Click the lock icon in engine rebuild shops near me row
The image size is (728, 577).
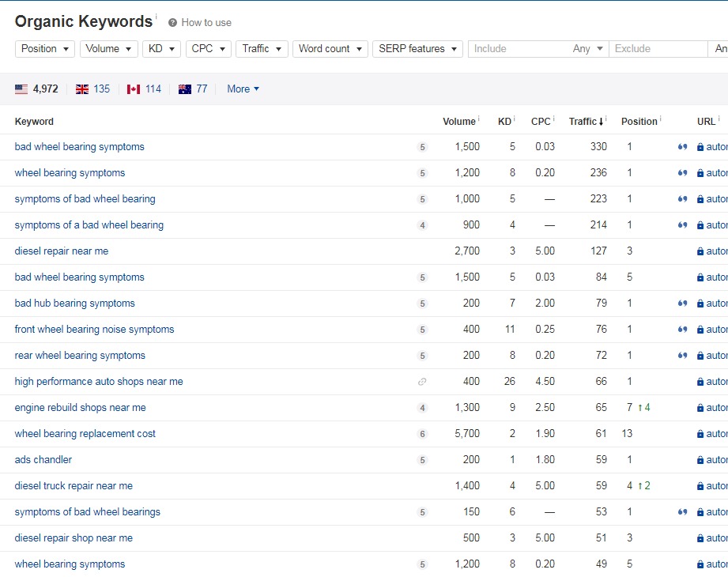coord(700,408)
